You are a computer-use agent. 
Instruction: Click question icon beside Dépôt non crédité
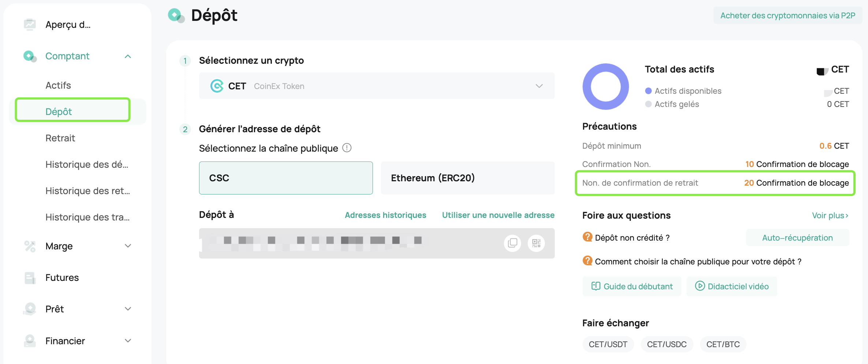[x=588, y=237]
